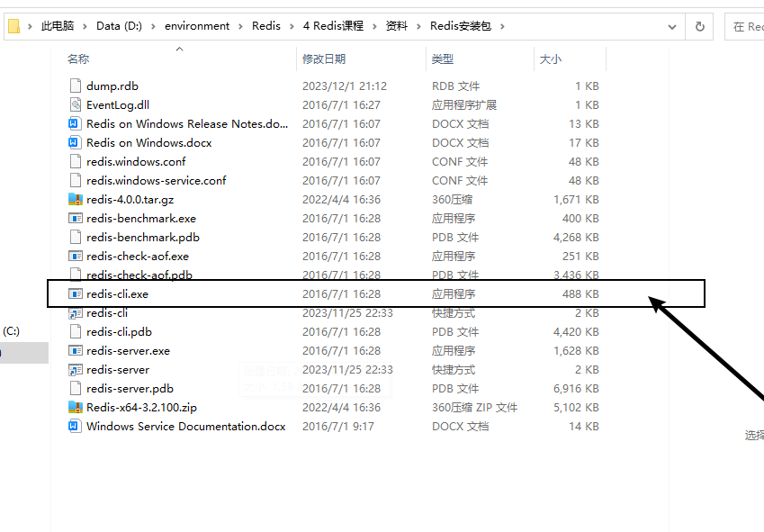Select the redis-check-aof.exe program icon

coord(76,257)
